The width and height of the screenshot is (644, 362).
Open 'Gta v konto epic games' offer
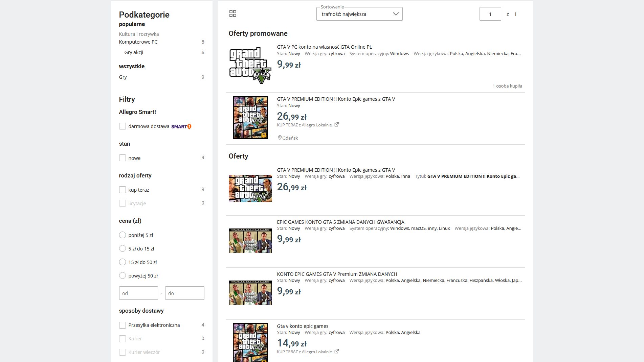click(303, 326)
